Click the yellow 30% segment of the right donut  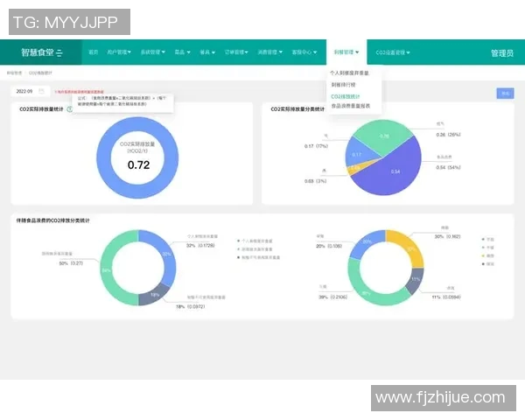[397, 244]
